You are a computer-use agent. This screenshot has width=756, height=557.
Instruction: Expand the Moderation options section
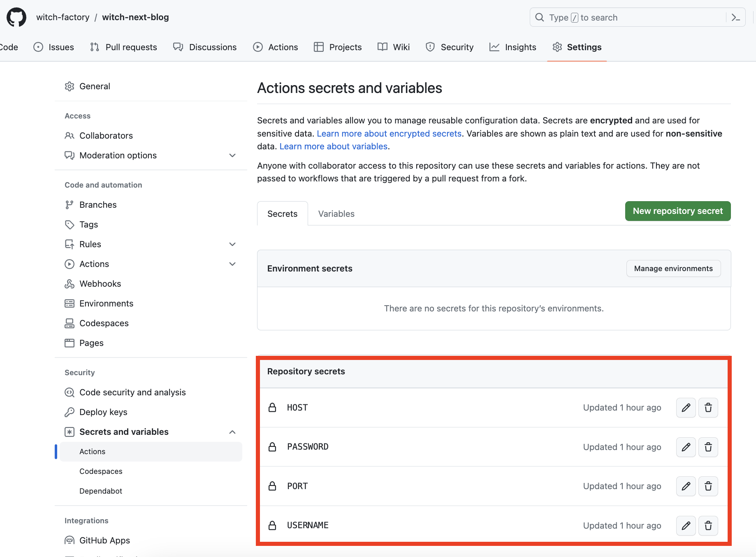[232, 155]
